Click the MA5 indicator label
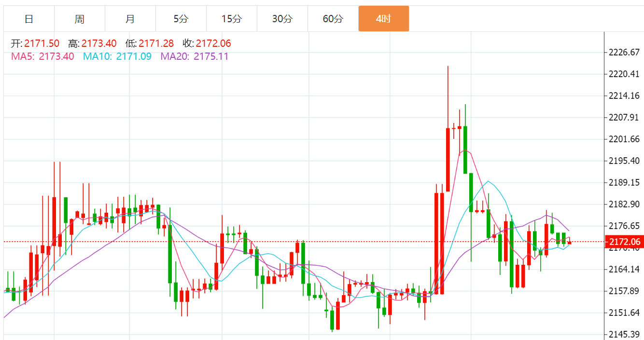Image resolution: width=644 pixels, height=340 pixels. point(42,56)
